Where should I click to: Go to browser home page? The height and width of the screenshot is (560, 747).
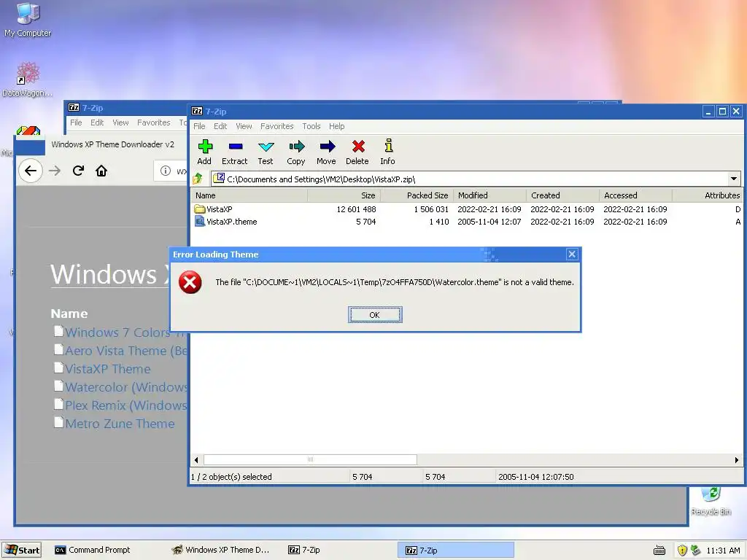point(101,171)
